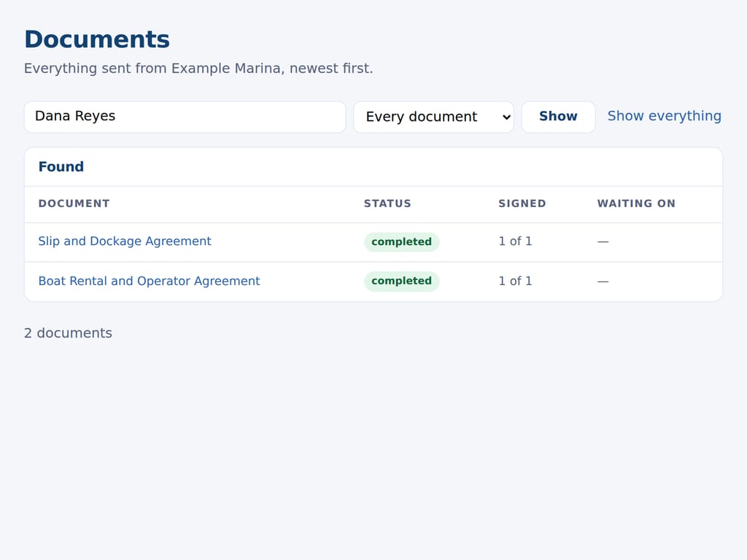Click the SIGNED column header
The image size is (747, 560).
pyautogui.click(x=522, y=203)
